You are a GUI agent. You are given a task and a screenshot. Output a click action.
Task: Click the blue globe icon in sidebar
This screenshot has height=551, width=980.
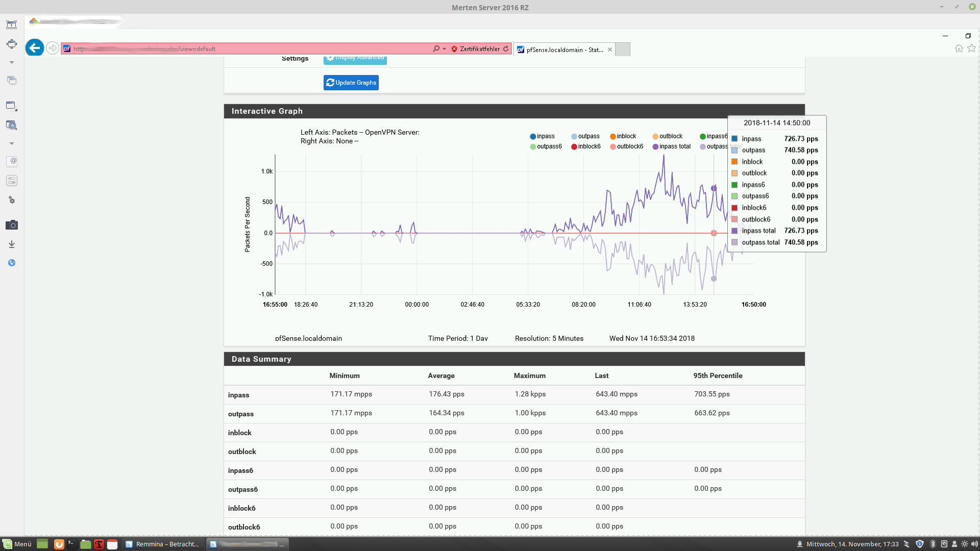tap(12, 263)
